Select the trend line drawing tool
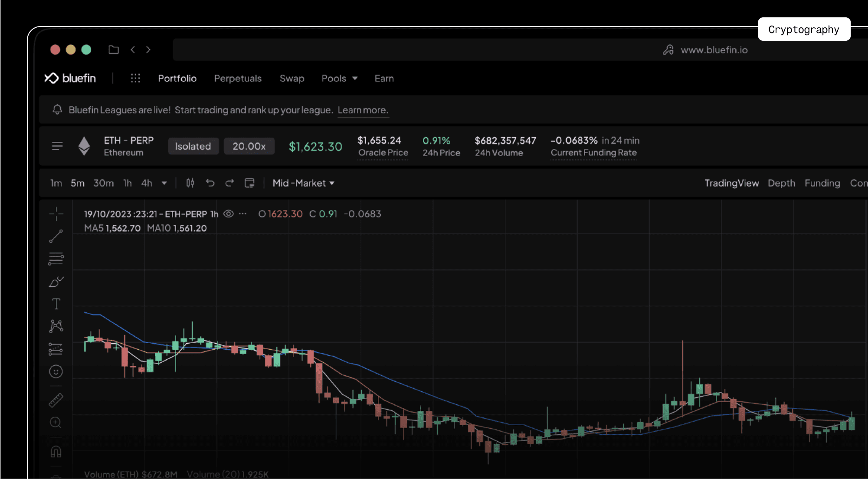This screenshot has height=479, width=868. click(56, 236)
